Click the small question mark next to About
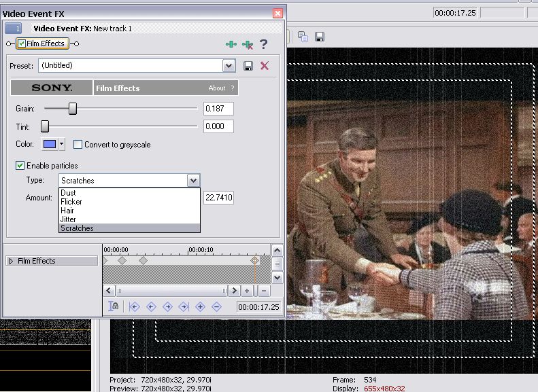 point(233,88)
